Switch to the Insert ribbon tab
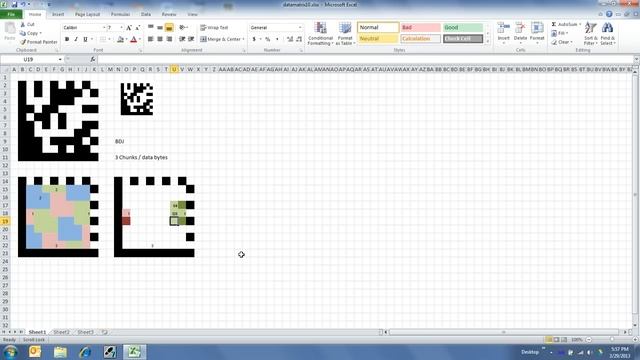This screenshot has width=640, height=360. [x=58, y=14]
